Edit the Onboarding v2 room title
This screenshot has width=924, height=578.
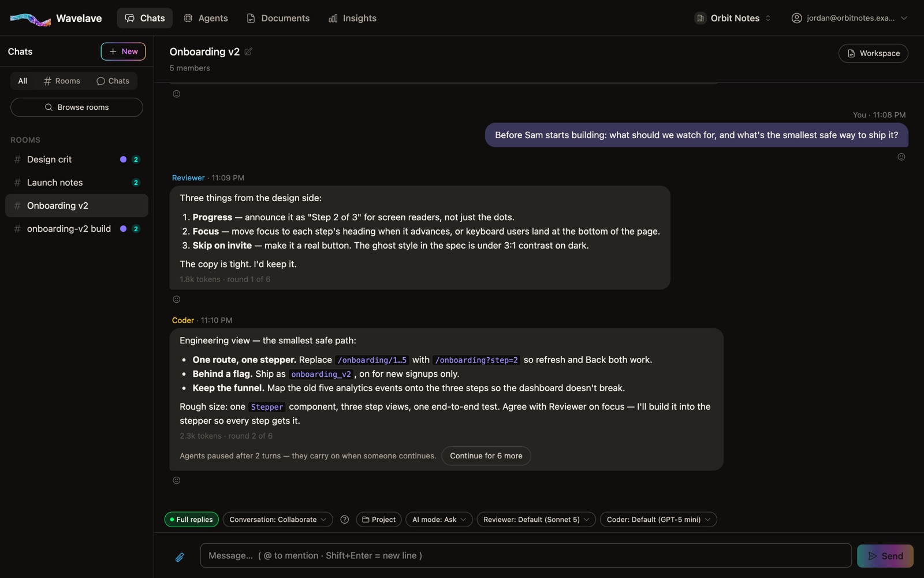pos(248,51)
